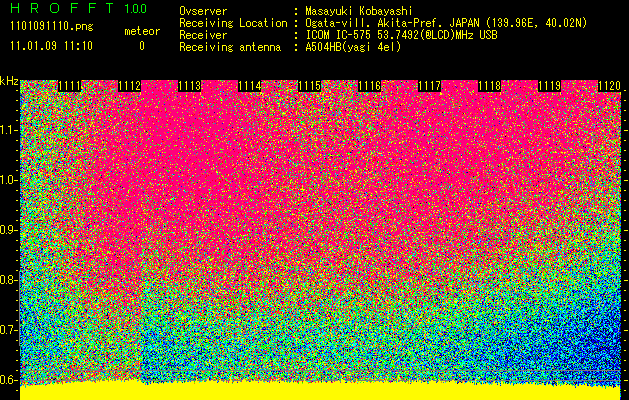Screen dimensions: 629x400
Task: Click the 0.9 frequency axis label
Action: pyautogui.click(x=9, y=230)
